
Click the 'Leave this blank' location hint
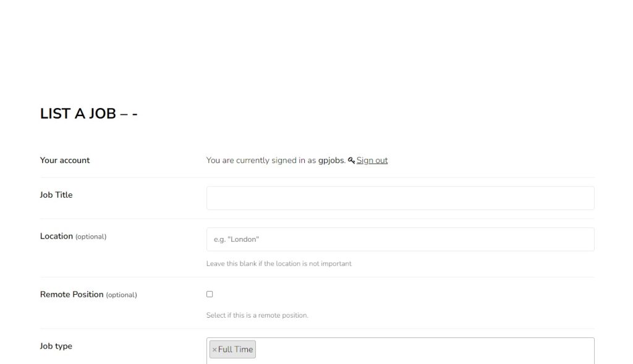tap(279, 264)
